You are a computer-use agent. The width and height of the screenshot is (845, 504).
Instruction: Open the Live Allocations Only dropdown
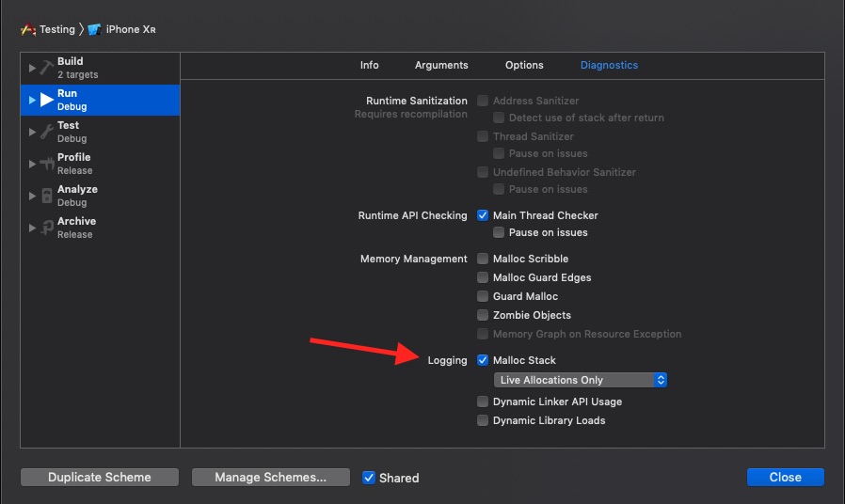(580, 380)
